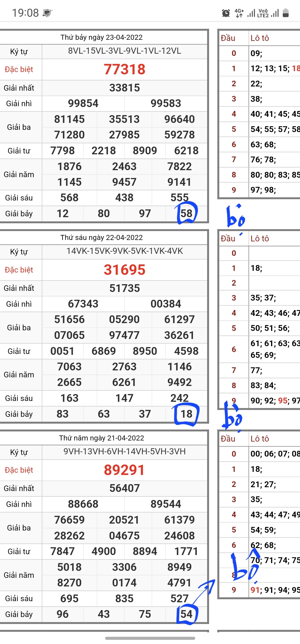Select the special prize number 89291
The width and height of the screenshot is (300, 644).
[125, 470]
